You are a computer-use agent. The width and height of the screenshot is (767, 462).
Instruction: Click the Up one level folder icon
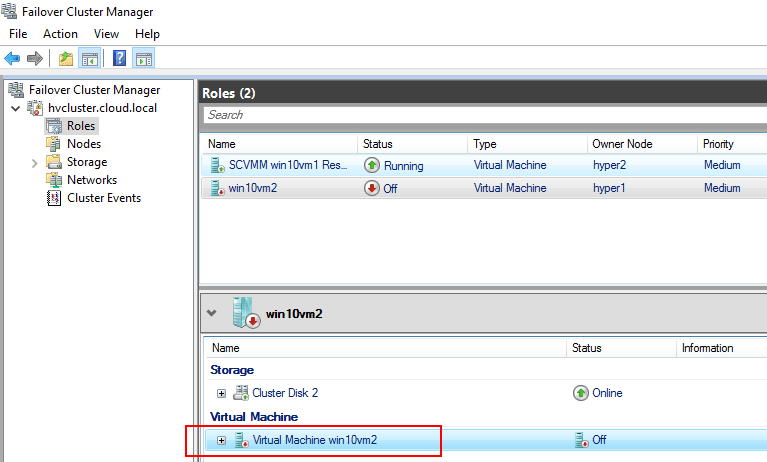[x=66, y=59]
